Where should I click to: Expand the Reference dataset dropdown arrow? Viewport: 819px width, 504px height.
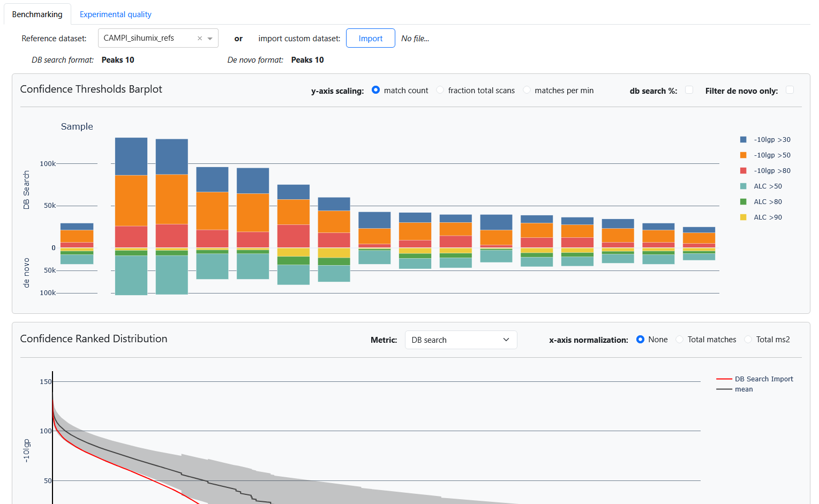pyautogui.click(x=210, y=39)
